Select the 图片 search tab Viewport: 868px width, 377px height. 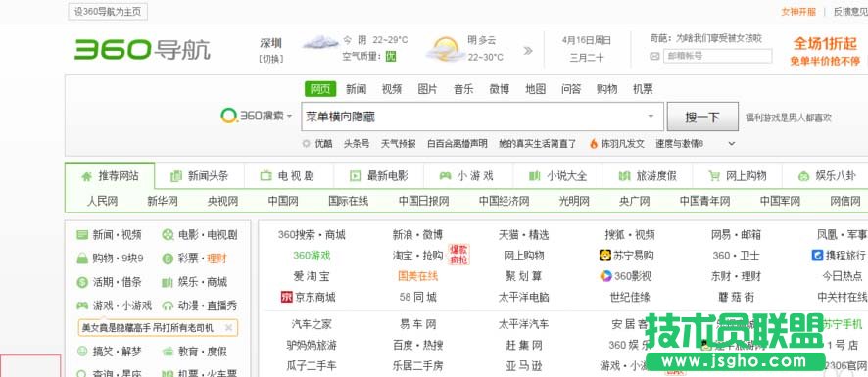pyautogui.click(x=427, y=88)
